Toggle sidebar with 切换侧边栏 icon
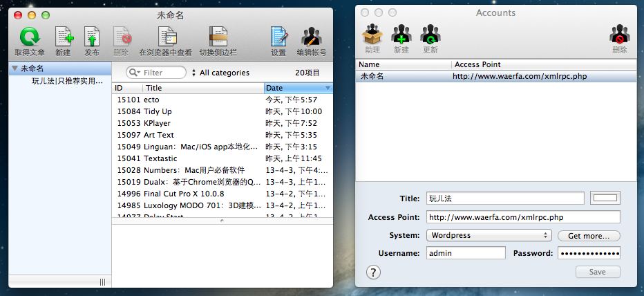 (x=218, y=36)
